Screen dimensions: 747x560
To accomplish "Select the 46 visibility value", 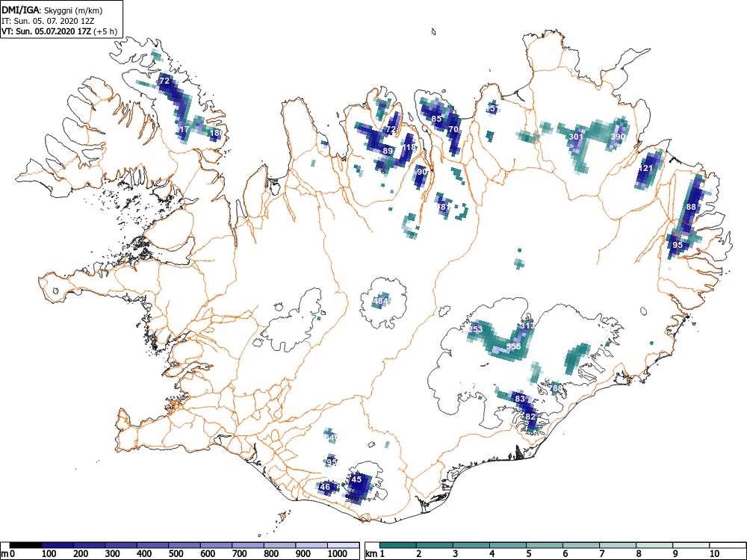I will click(x=325, y=487).
